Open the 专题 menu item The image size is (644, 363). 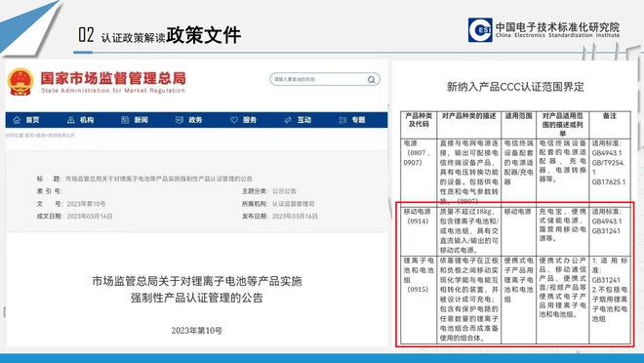[x=358, y=120]
